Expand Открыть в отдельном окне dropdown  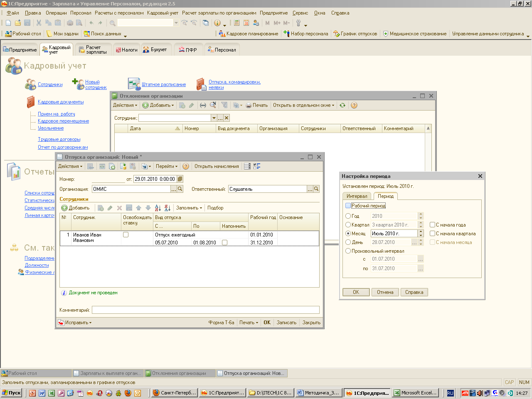(303, 105)
